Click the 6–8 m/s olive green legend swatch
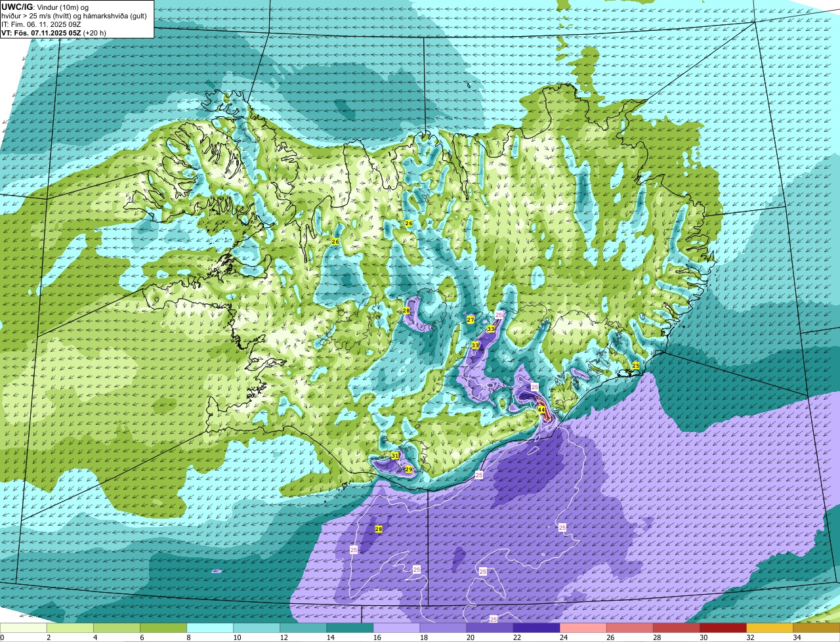840x642 pixels. tap(163, 628)
